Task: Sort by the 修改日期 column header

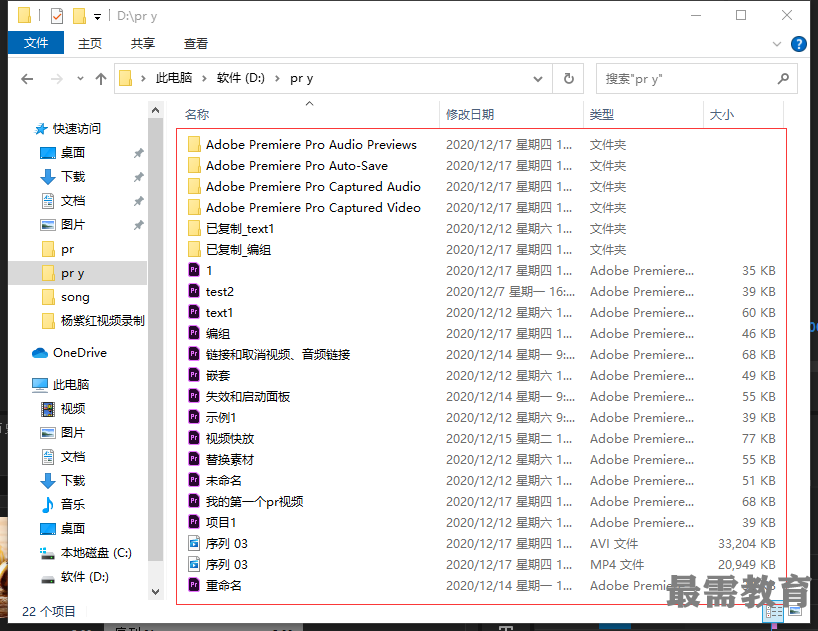Action: coord(470,114)
